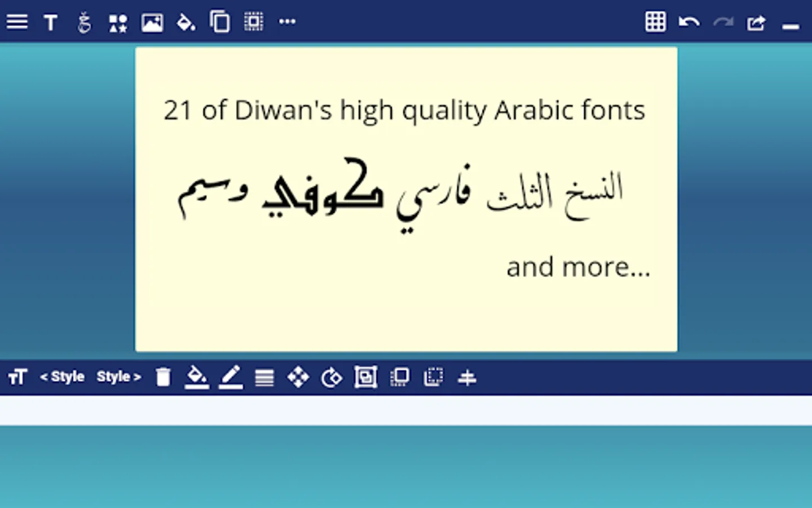Select the four-arrow move tool

point(298,377)
